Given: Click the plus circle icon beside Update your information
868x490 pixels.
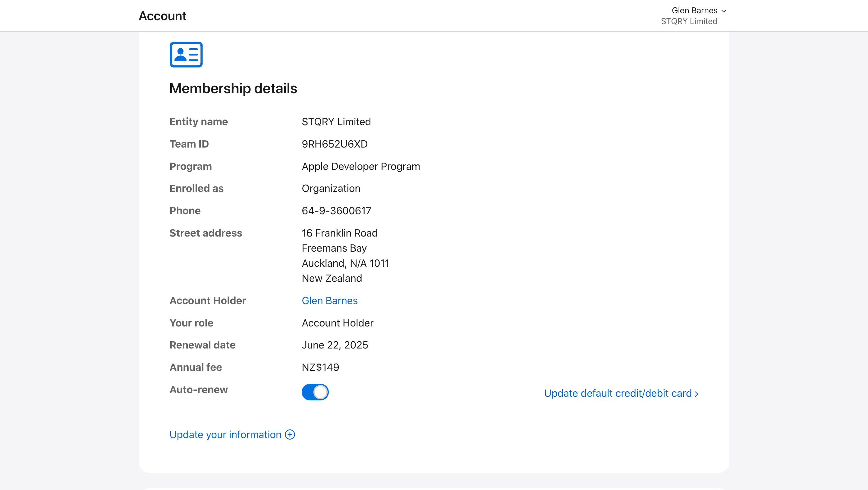Looking at the screenshot, I should [x=290, y=434].
